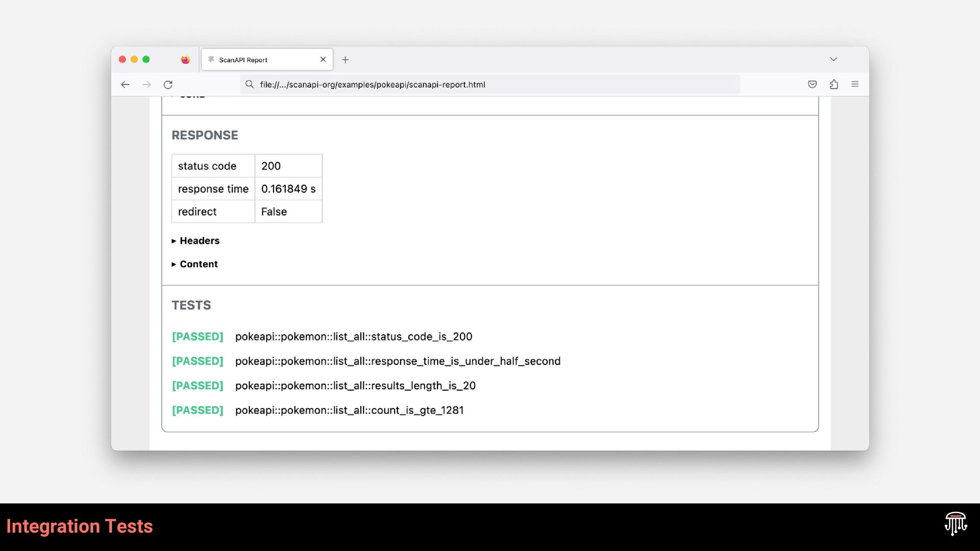The width and height of the screenshot is (980, 551).
Task: Click the Save to Pocket icon
Action: click(x=812, y=85)
